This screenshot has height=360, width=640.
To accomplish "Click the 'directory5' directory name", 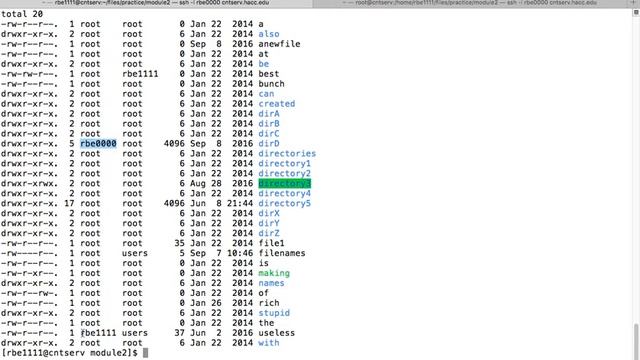I will pos(284,204).
